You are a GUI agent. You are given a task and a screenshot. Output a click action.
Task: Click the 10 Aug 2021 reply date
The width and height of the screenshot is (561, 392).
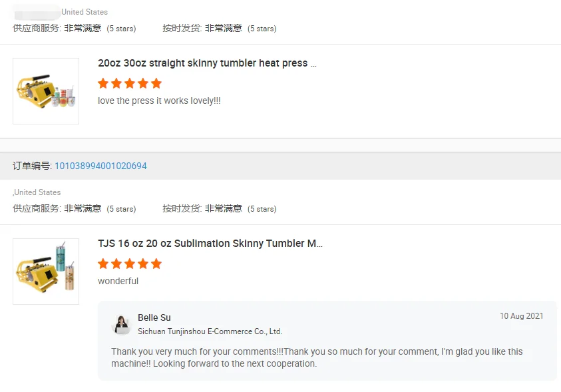click(x=521, y=316)
